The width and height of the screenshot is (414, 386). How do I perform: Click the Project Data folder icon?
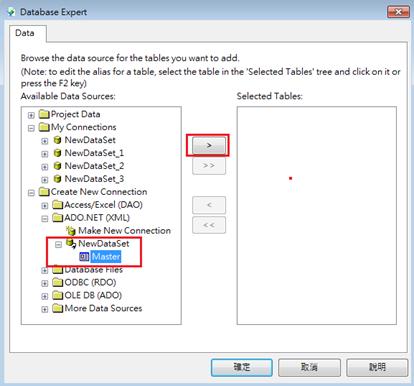click(x=44, y=114)
